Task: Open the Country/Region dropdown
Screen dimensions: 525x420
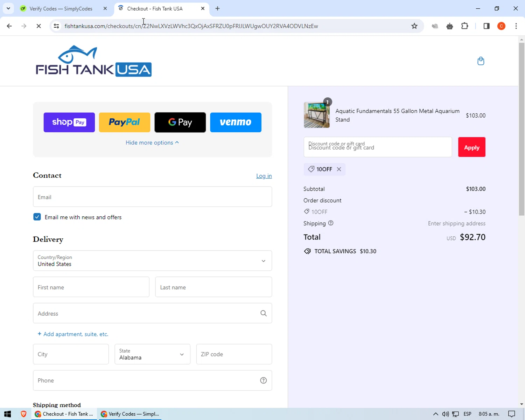Action: 152,261
